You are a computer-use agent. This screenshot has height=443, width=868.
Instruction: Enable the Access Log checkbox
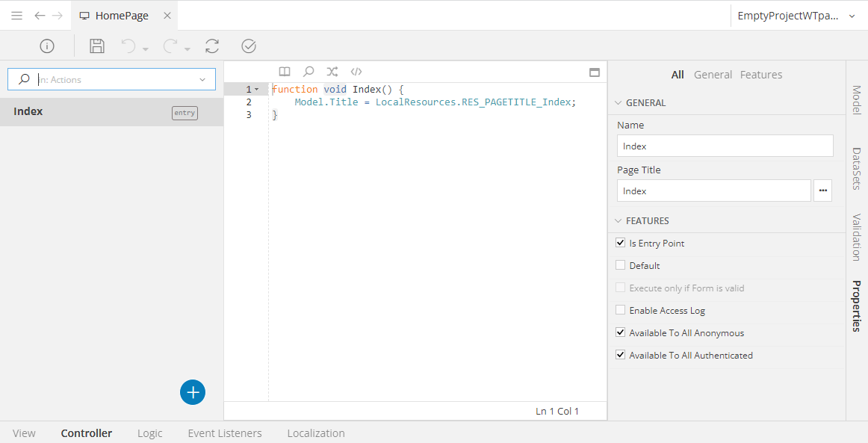620,310
